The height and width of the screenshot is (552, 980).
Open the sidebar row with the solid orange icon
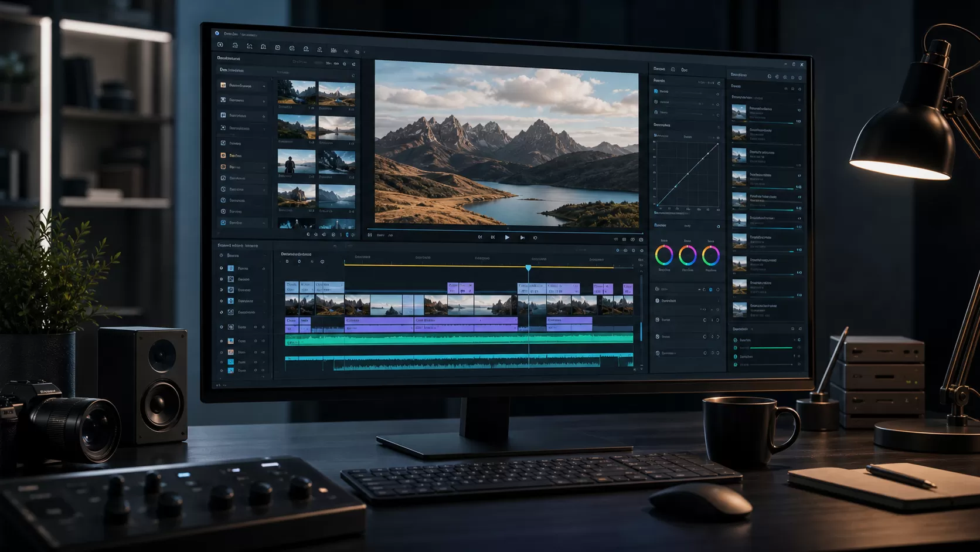(243, 155)
